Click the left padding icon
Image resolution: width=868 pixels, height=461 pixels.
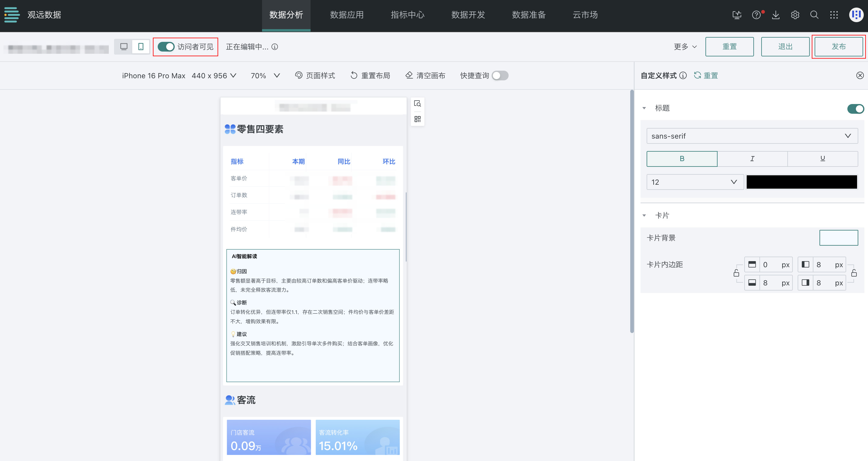pyautogui.click(x=805, y=264)
